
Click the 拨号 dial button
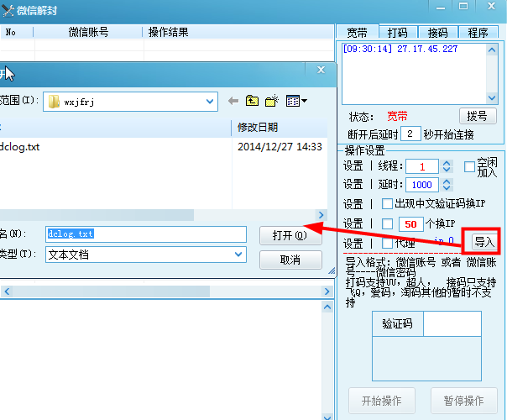tap(476, 116)
